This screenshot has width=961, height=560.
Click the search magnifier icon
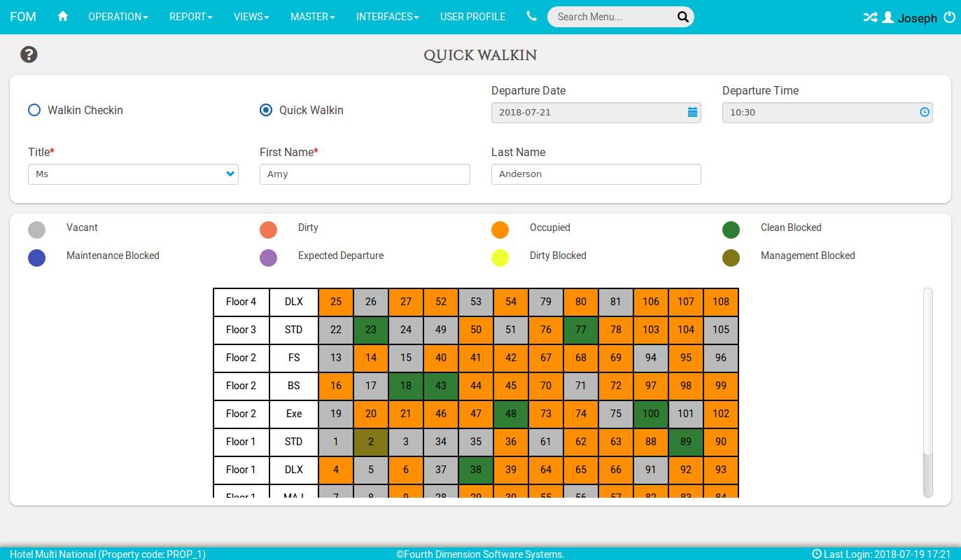click(683, 17)
